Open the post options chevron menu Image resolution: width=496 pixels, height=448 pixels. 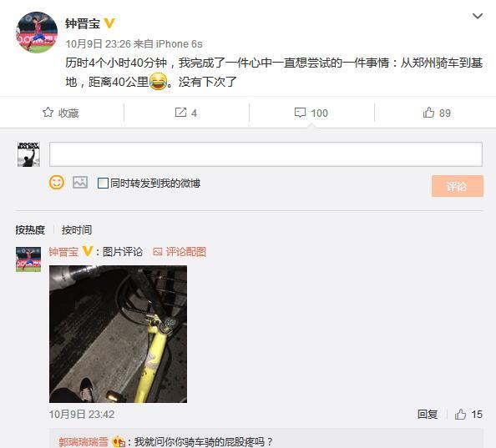(x=478, y=16)
